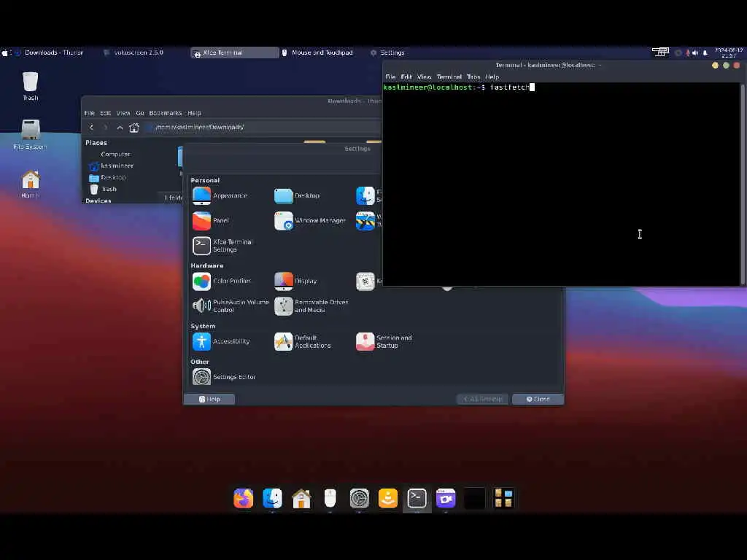The width and height of the screenshot is (747, 560).
Task: Open Window Manager settings
Action: point(310,221)
